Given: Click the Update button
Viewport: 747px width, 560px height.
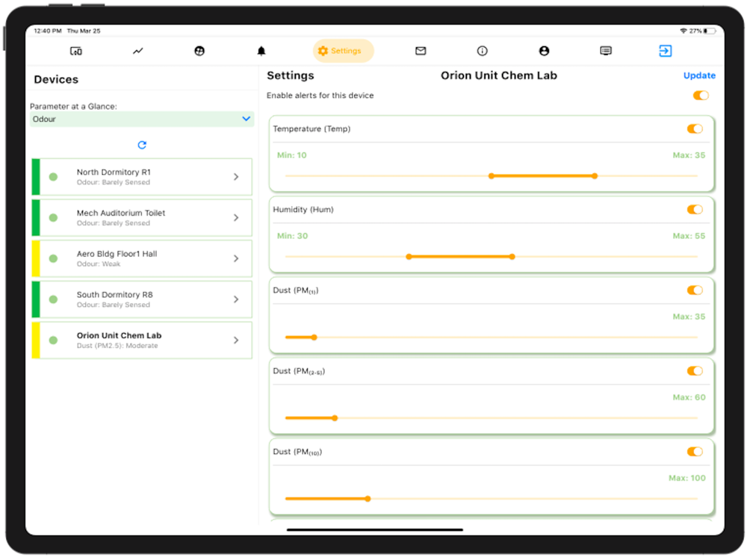Looking at the screenshot, I should tap(699, 75).
